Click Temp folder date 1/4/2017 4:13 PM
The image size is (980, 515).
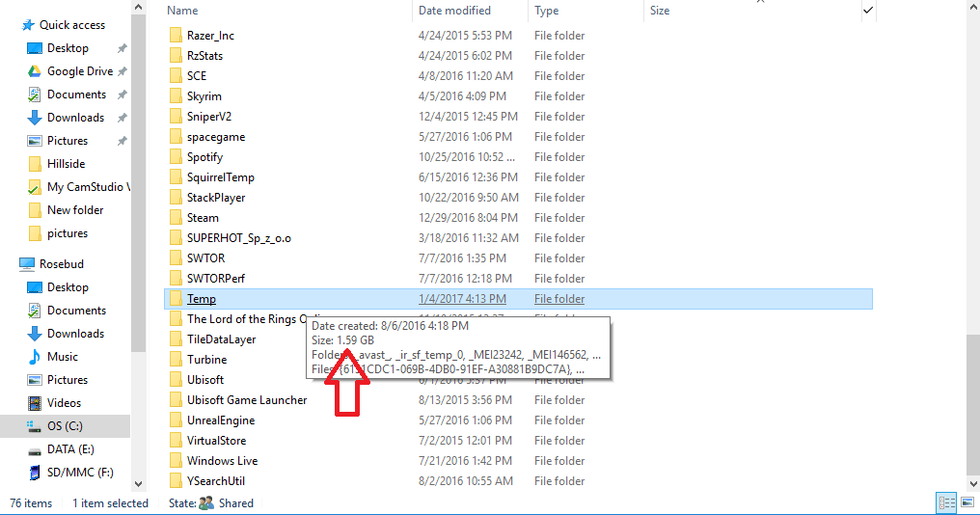point(462,299)
